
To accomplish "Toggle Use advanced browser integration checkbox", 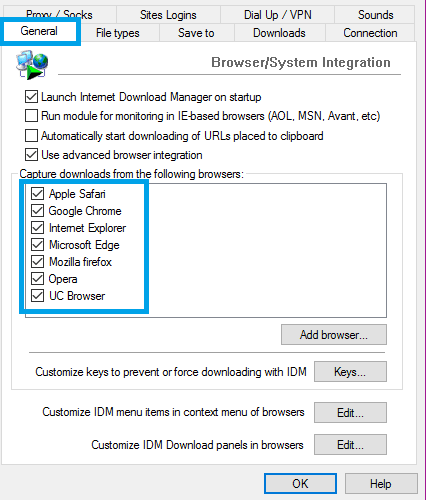I will click(31, 155).
